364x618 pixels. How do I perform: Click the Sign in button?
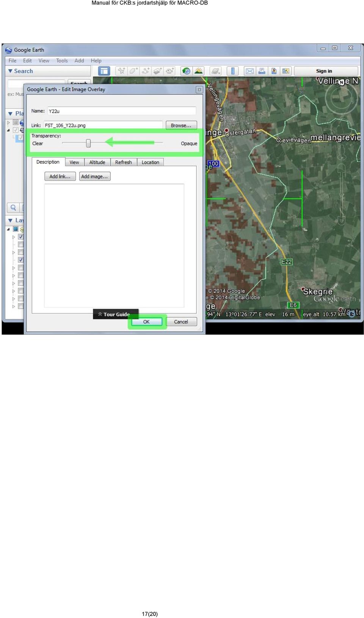click(x=326, y=71)
